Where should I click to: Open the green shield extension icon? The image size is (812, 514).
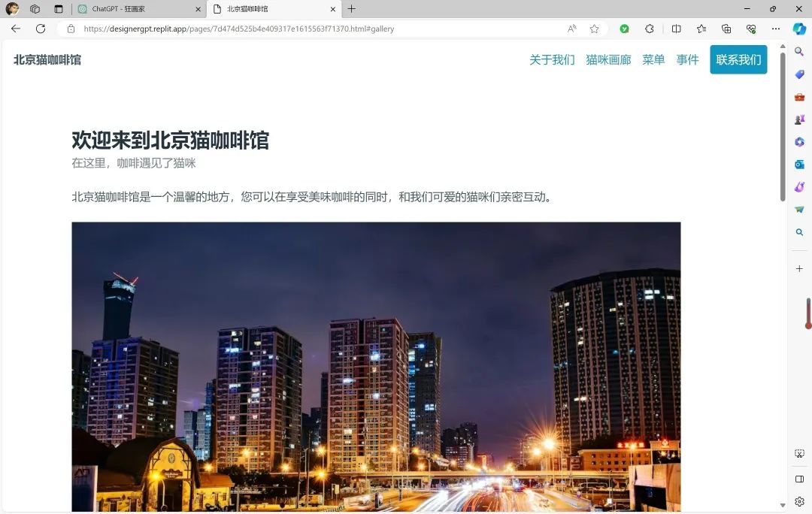(x=625, y=29)
